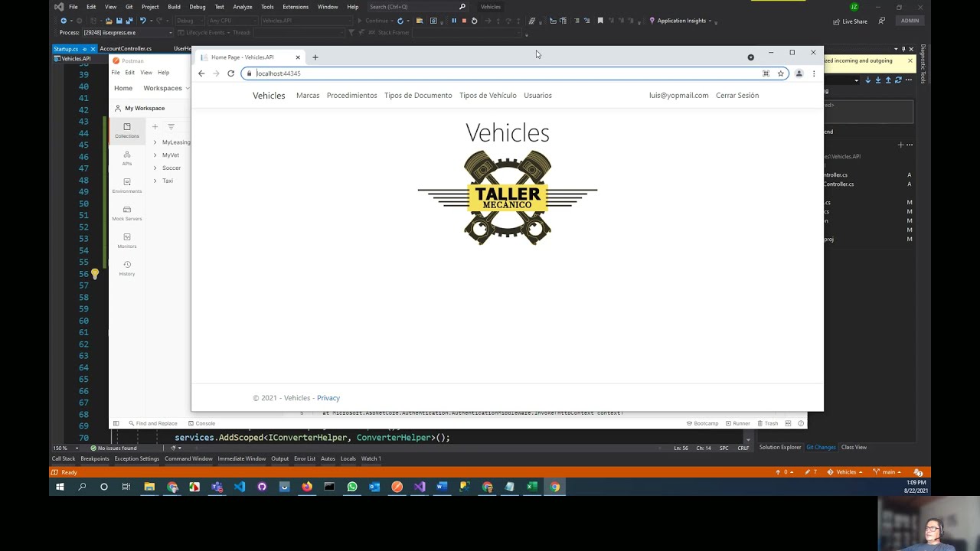Viewport: 980px width, 551px height.
Task: Open Visual Studio search magnifier icon
Action: pos(462,7)
